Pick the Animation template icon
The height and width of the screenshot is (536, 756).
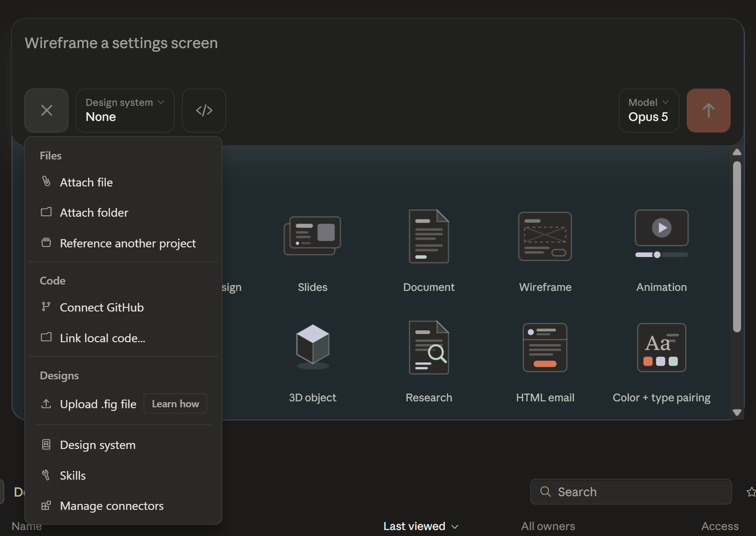click(x=661, y=234)
